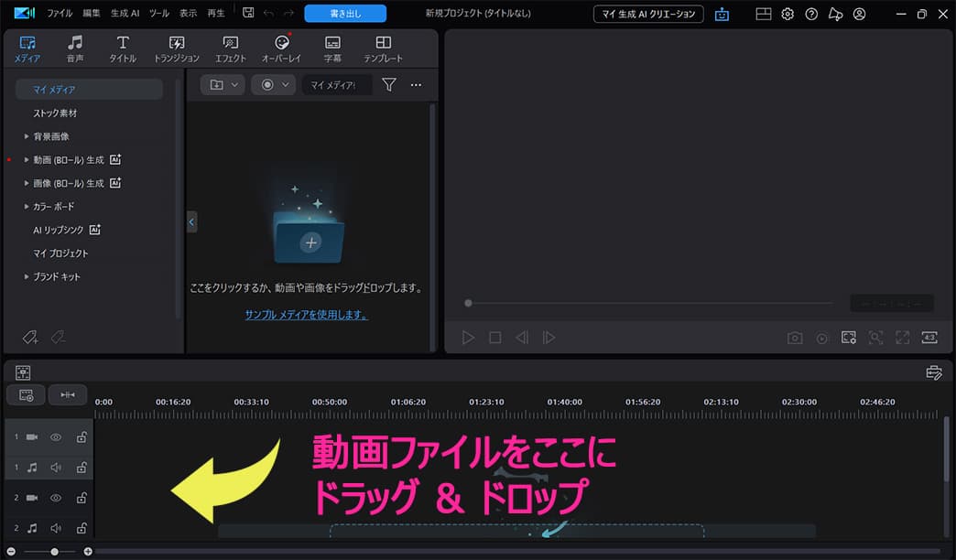The image size is (956, 560).
Task: Click サンプル メディアを使用します link
Action: [306, 315]
